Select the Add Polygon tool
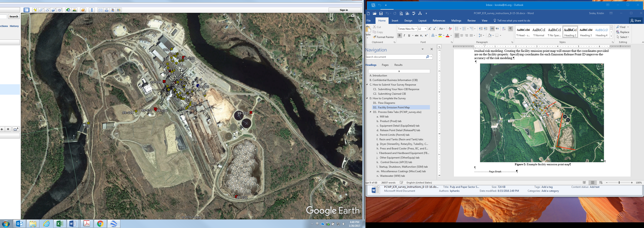This screenshot has width=644, height=228. click(x=42, y=10)
